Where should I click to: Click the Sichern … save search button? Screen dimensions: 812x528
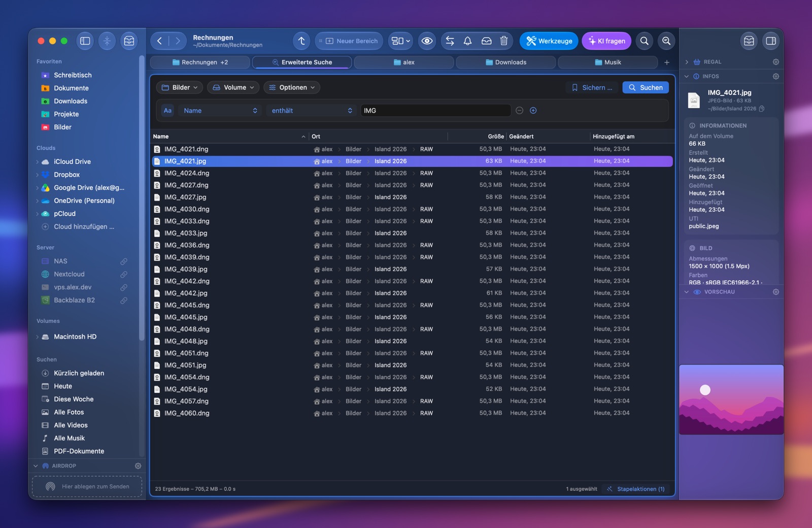(x=592, y=87)
